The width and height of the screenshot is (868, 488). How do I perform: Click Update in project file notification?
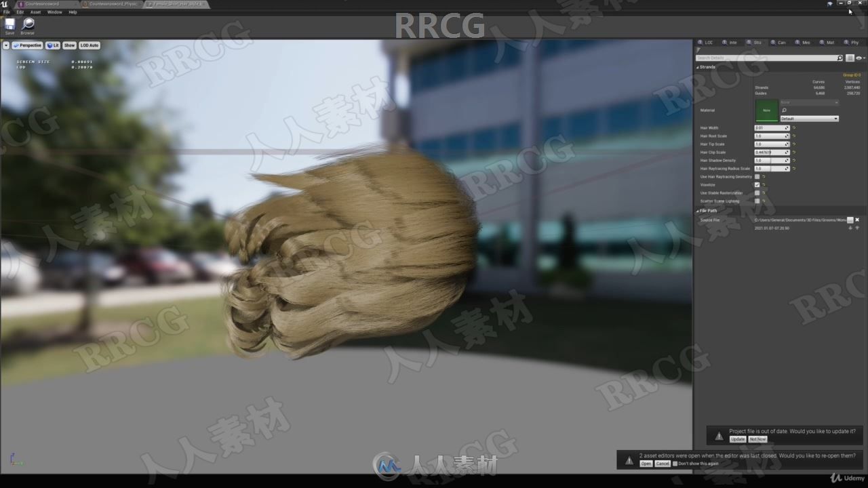738,439
